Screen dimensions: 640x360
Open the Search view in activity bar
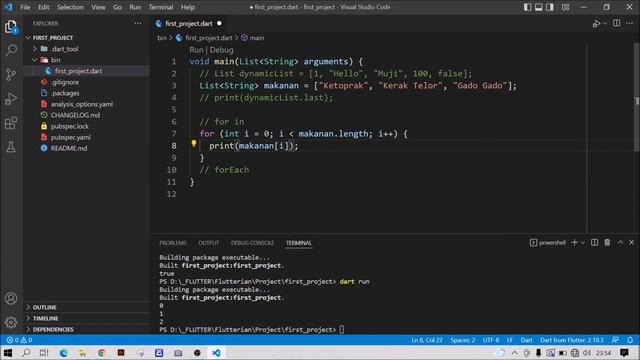(x=11, y=50)
